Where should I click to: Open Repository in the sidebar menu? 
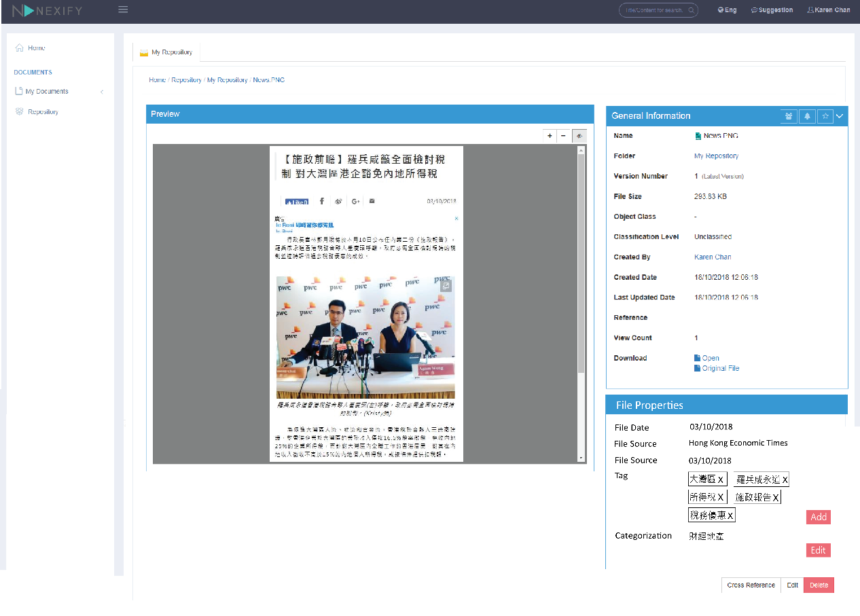coord(43,112)
